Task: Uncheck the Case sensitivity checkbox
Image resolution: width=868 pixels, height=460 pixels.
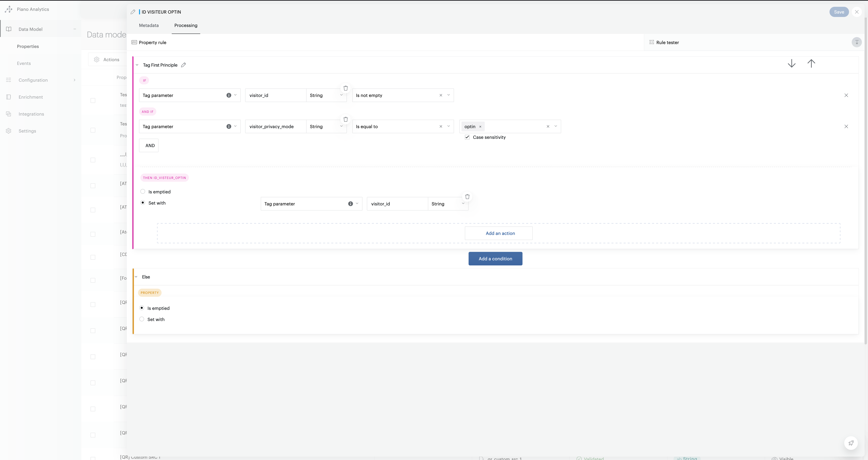Action: [x=467, y=137]
